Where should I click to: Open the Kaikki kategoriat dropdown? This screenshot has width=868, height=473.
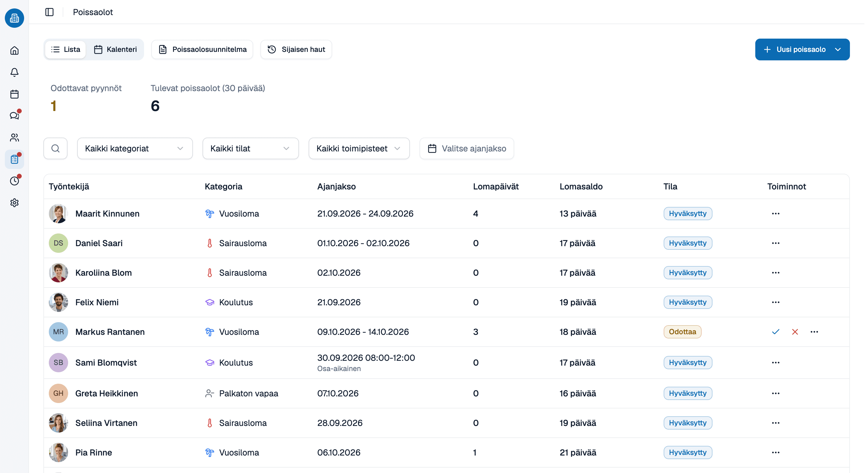coord(135,148)
